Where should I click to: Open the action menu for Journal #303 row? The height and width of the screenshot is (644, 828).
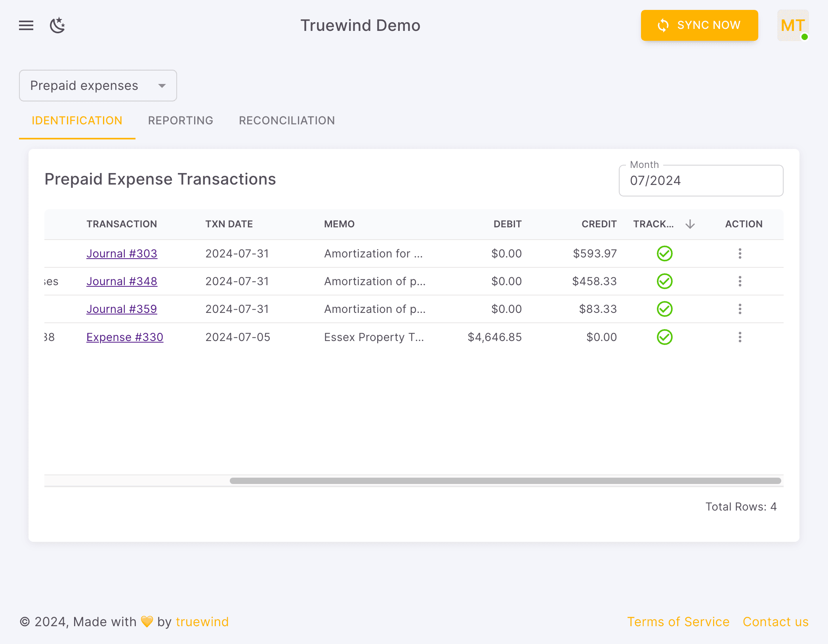[x=740, y=253]
